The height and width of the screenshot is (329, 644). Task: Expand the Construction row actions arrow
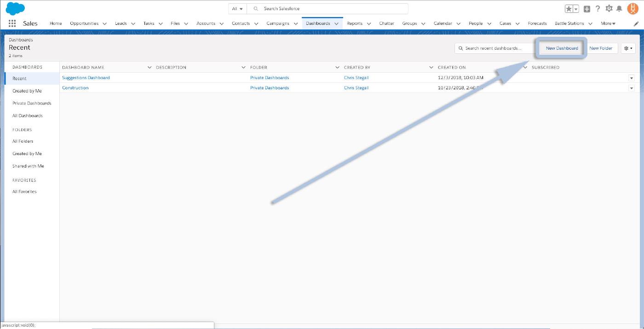click(x=632, y=88)
